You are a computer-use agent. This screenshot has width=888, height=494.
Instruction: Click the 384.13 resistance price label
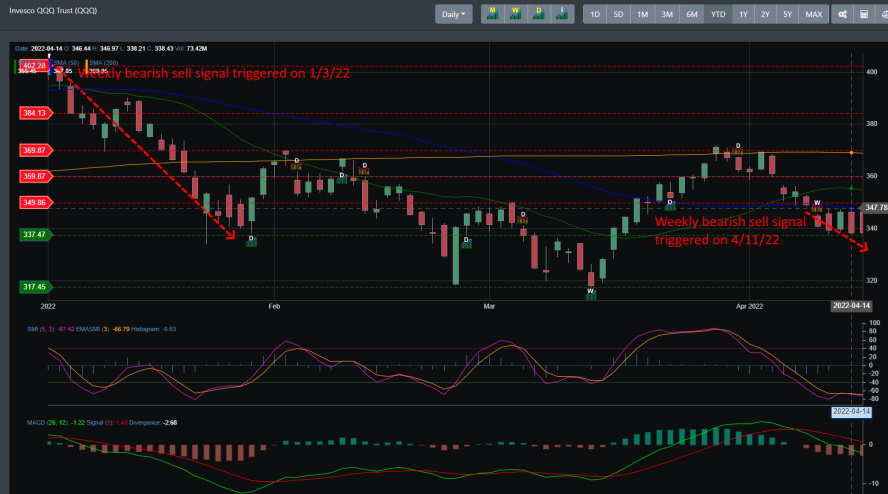(x=35, y=113)
